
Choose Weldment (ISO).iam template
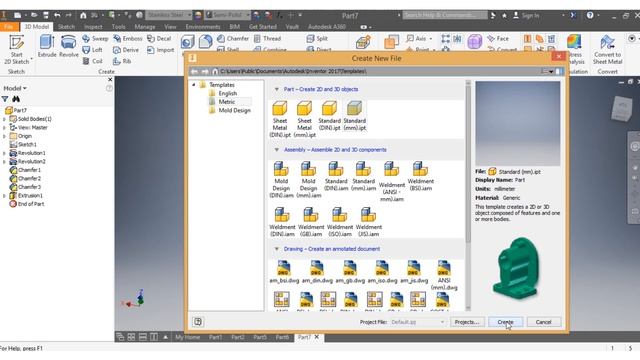pos(340,222)
